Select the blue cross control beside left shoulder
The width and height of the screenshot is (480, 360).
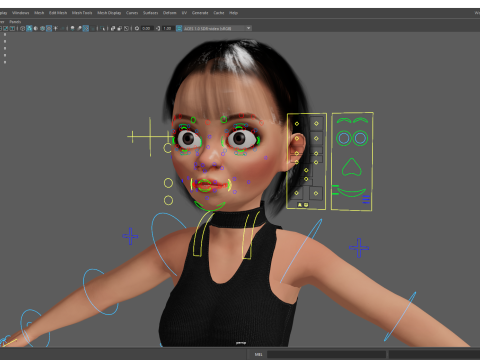tap(359, 248)
